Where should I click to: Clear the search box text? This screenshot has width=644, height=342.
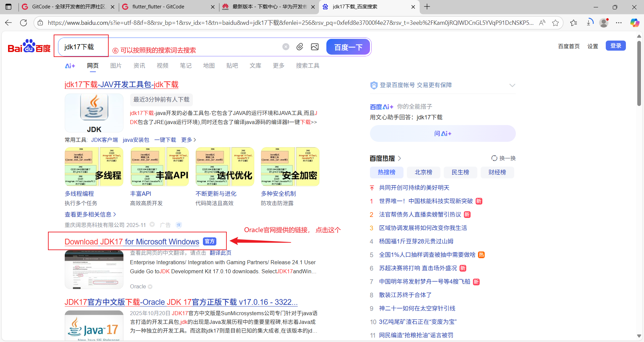pos(286,47)
